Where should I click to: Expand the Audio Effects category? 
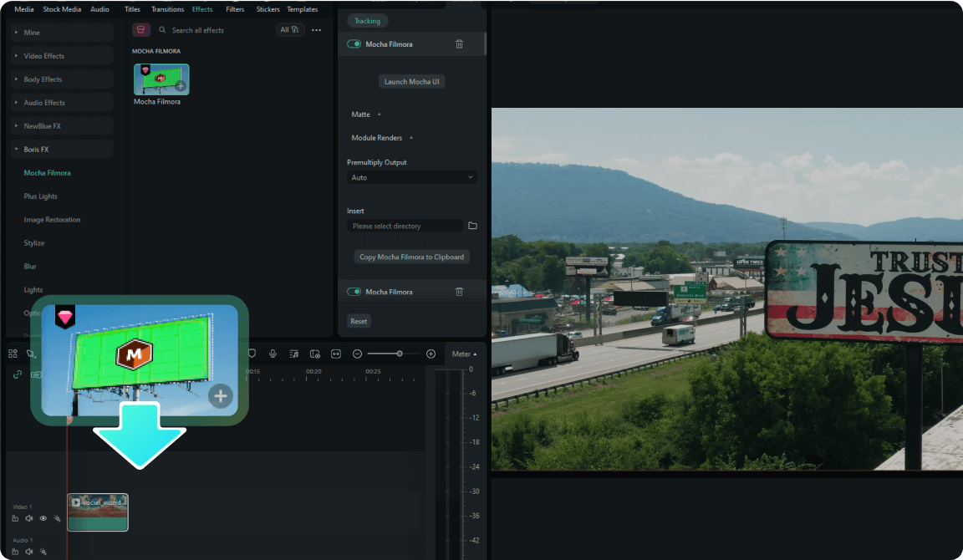[x=62, y=103]
